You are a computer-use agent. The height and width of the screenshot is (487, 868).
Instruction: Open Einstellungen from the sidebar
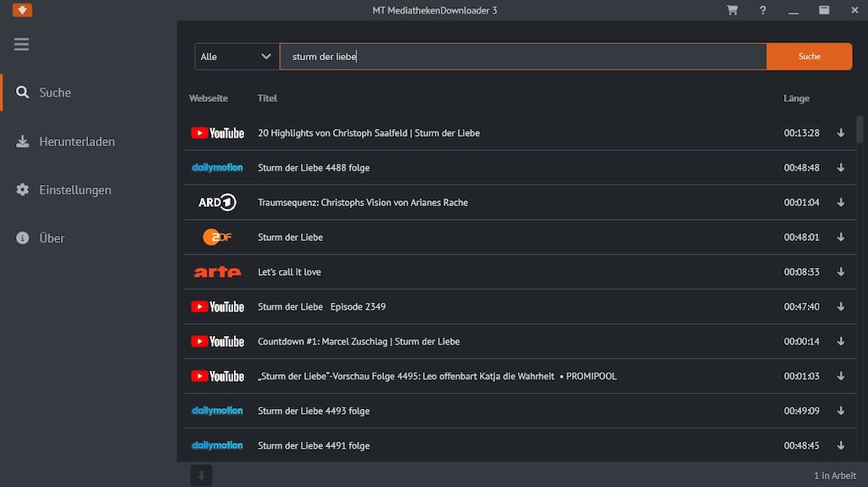click(x=75, y=190)
